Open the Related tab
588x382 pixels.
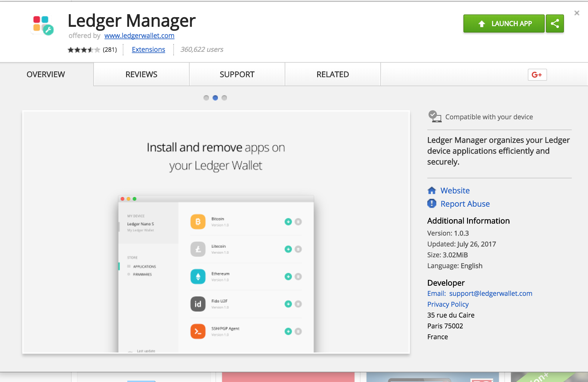pyautogui.click(x=333, y=74)
